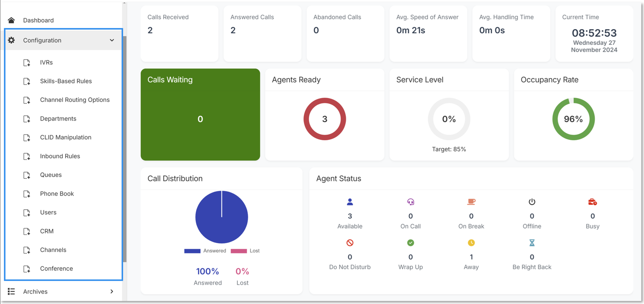Expand the Archives menu arrow

point(112,291)
